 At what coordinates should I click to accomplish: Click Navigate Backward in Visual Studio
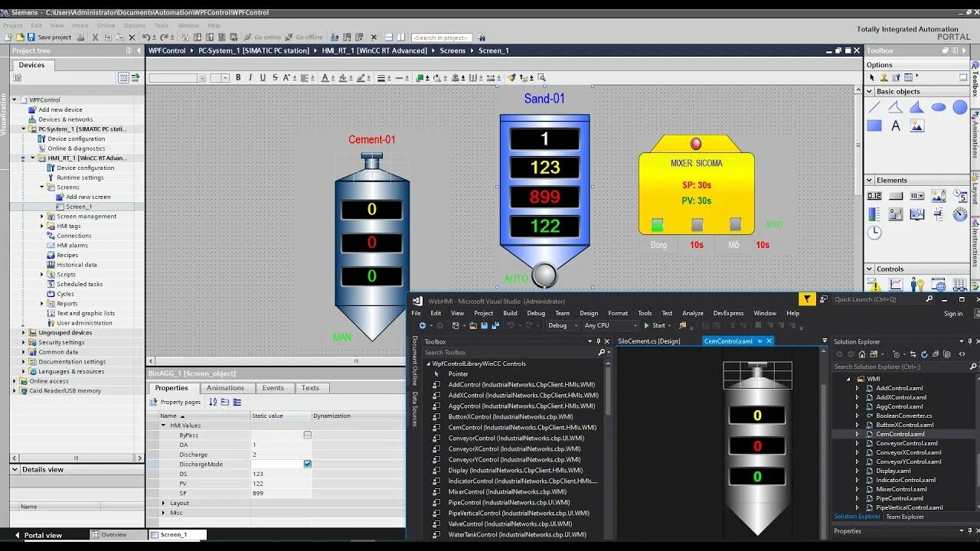422,325
